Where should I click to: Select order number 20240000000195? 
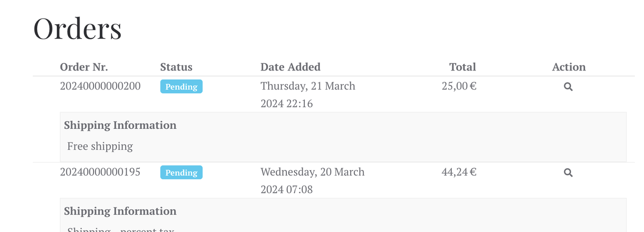pos(100,172)
